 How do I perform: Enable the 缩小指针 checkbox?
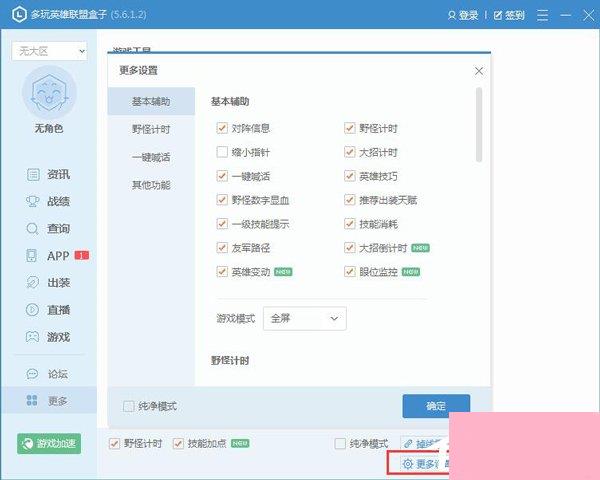click(x=222, y=152)
